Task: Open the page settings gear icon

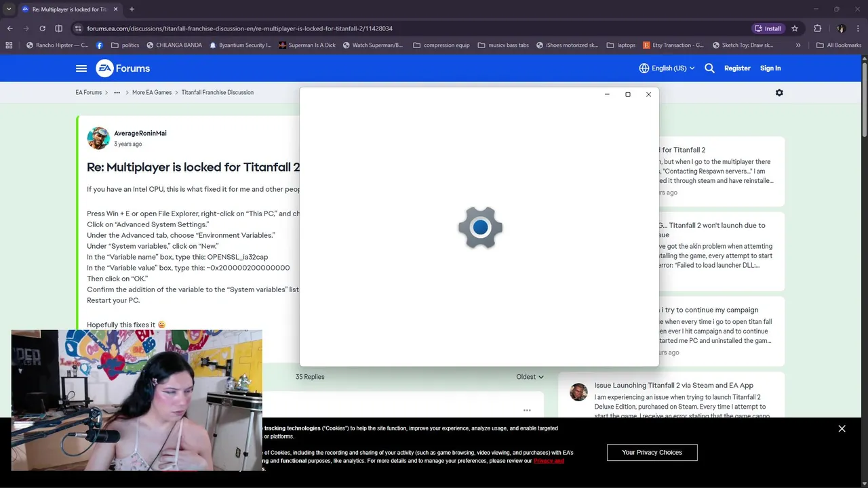Action: (x=779, y=93)
